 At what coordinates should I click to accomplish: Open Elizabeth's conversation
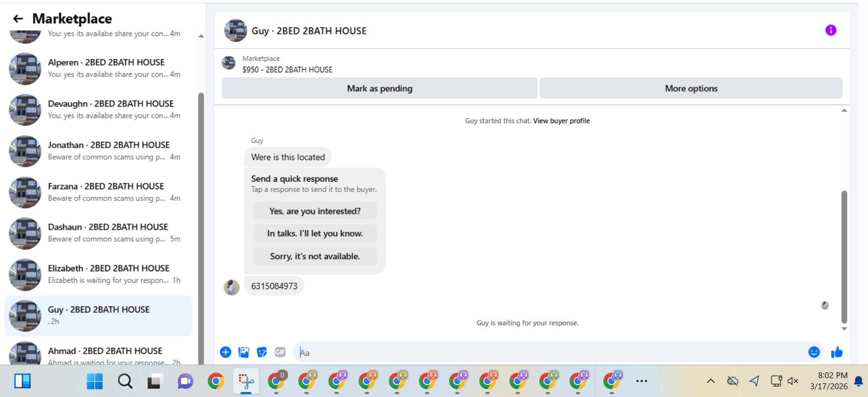coord(98,274)
